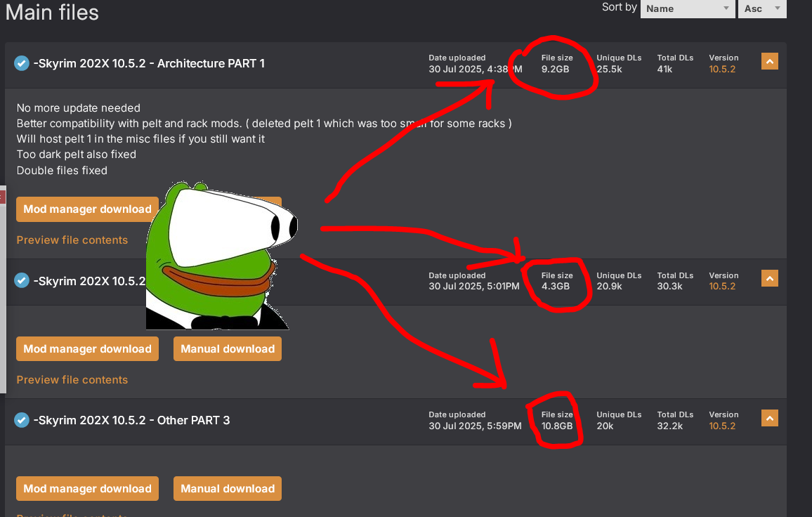Viewport: 812px width, 517px height.
Task: Select the Other PART 3 file title
Action: click(x=131, y=420)
